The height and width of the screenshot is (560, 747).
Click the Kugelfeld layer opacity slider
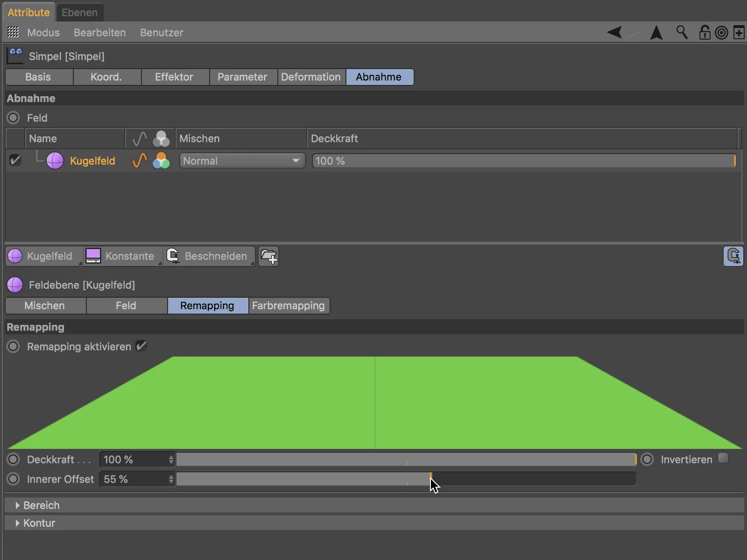pos(524,161)
